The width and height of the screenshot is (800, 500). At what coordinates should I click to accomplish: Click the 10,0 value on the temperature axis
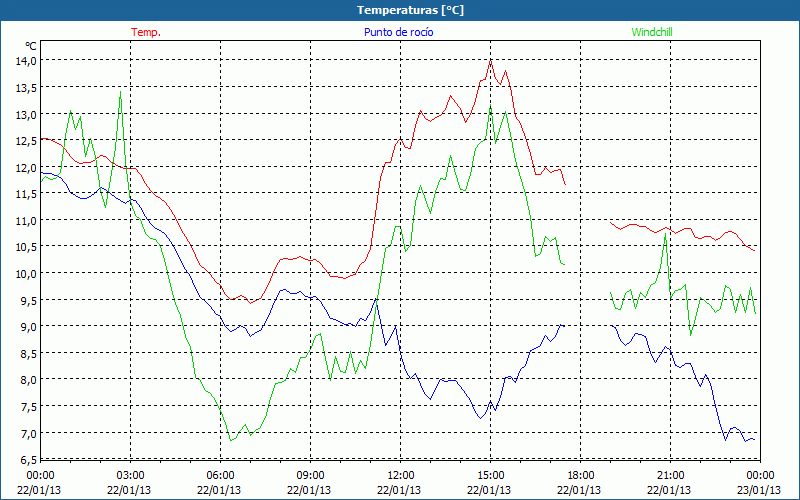[27, 273]
